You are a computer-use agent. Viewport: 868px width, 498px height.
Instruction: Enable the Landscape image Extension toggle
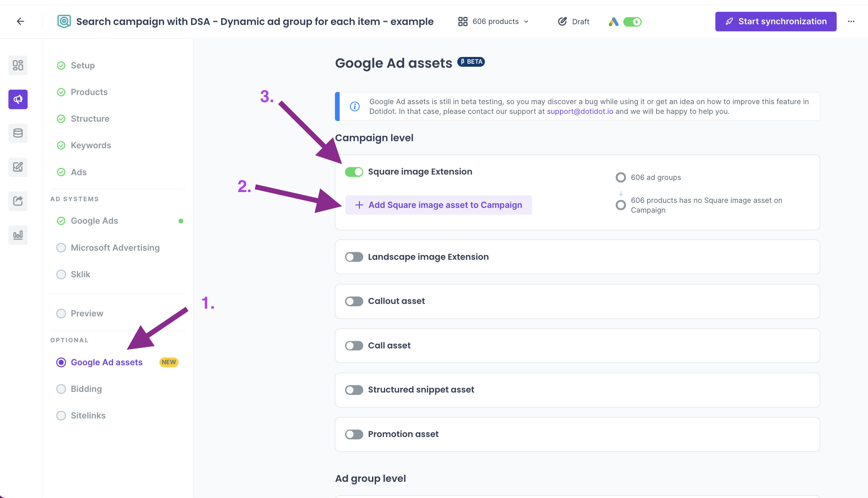point(353,257)
